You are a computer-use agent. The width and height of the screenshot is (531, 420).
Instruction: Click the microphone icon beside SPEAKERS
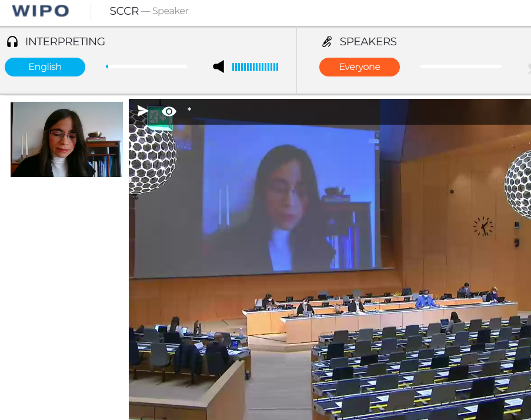click(x=327, y=42)
